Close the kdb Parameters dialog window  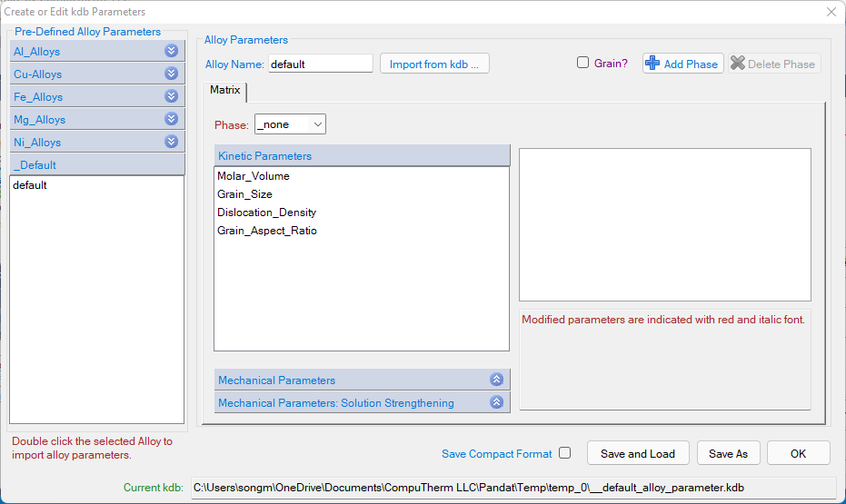coord(831,12)
